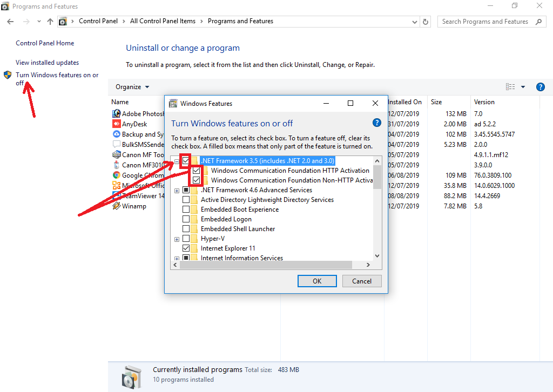This screenshot has width=553, height=392.
Task: Close the Windows Features dialog
Action: (x=375, y=103)
